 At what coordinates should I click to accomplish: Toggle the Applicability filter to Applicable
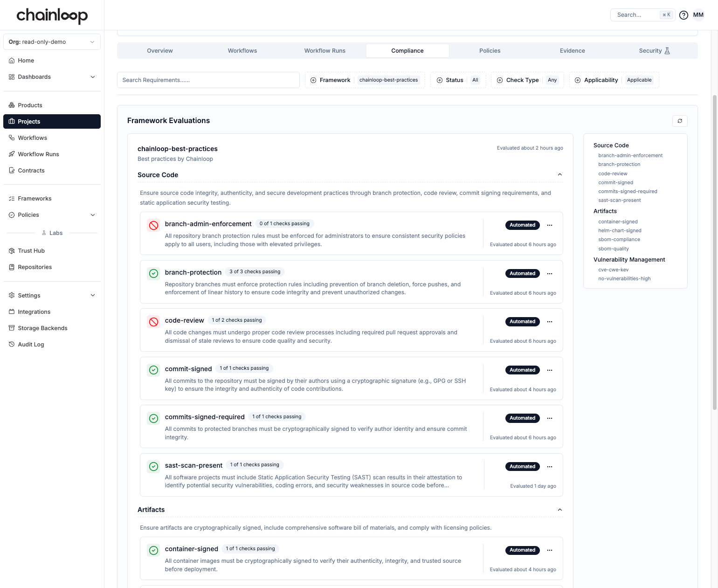click(x=614, y=80)
